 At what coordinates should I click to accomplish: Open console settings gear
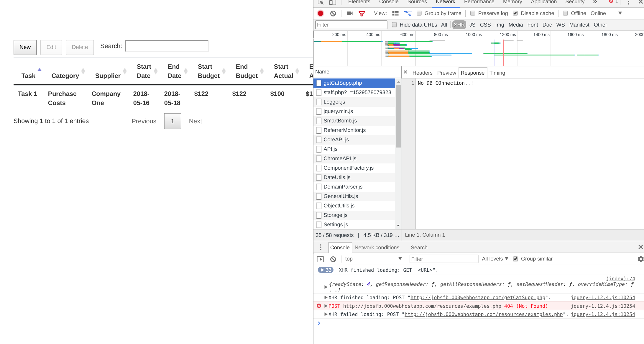(640, 259)
